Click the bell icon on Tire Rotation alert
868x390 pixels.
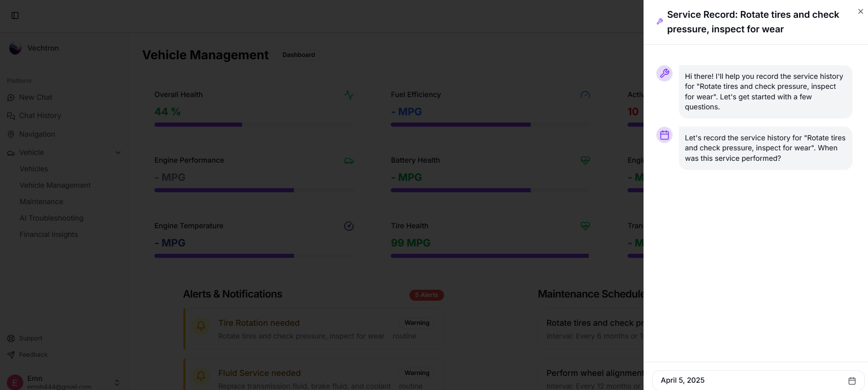201,326
